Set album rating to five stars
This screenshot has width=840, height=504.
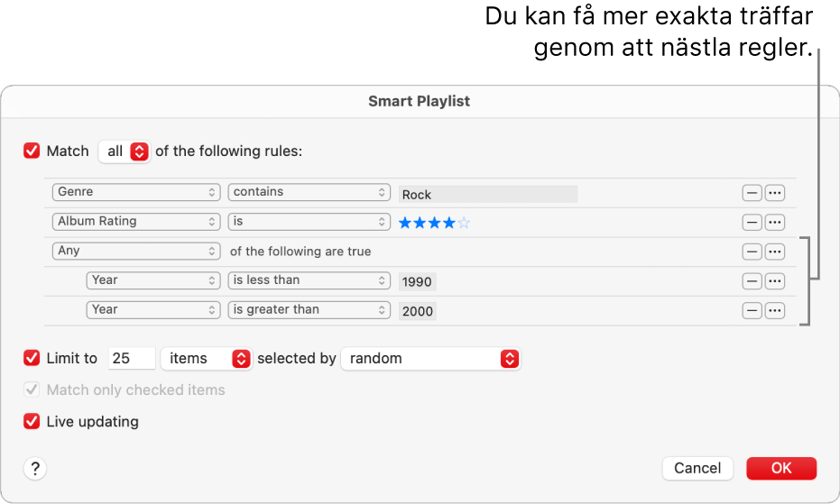coord(464,223)
